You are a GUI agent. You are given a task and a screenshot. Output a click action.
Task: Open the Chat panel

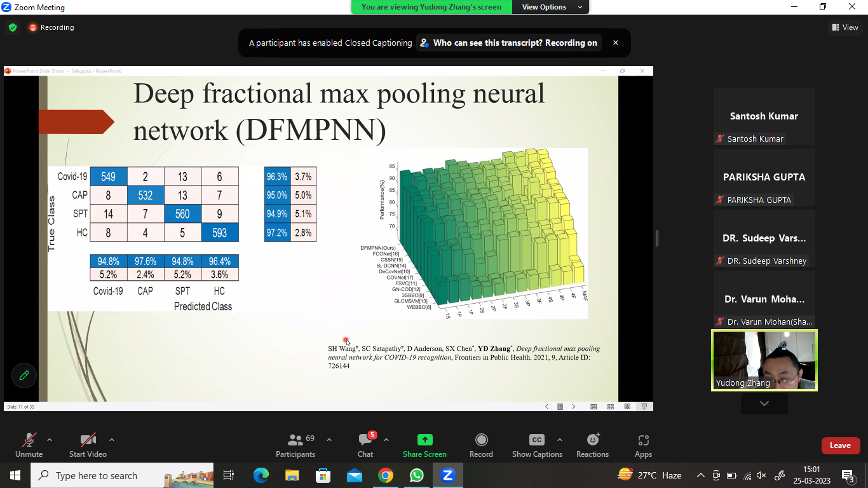tap(365, 440)
